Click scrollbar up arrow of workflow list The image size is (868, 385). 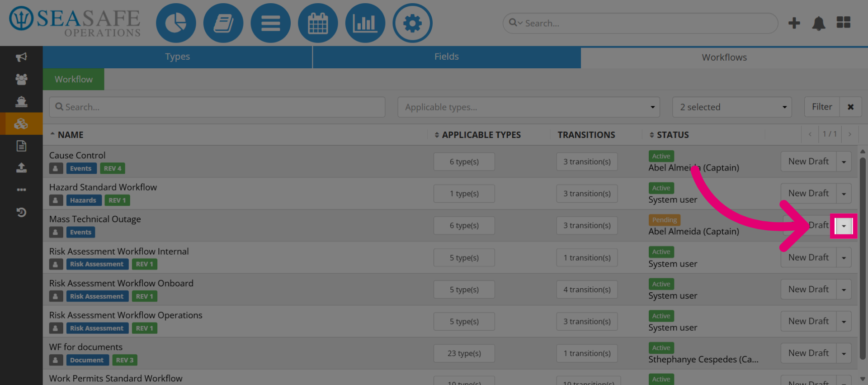(x=863, y=152)
